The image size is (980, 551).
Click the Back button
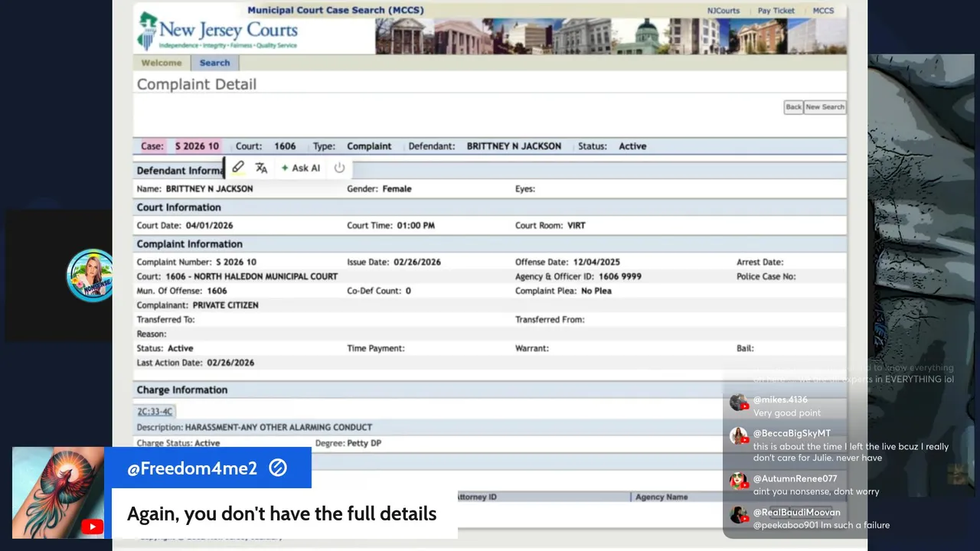point(793,107)
